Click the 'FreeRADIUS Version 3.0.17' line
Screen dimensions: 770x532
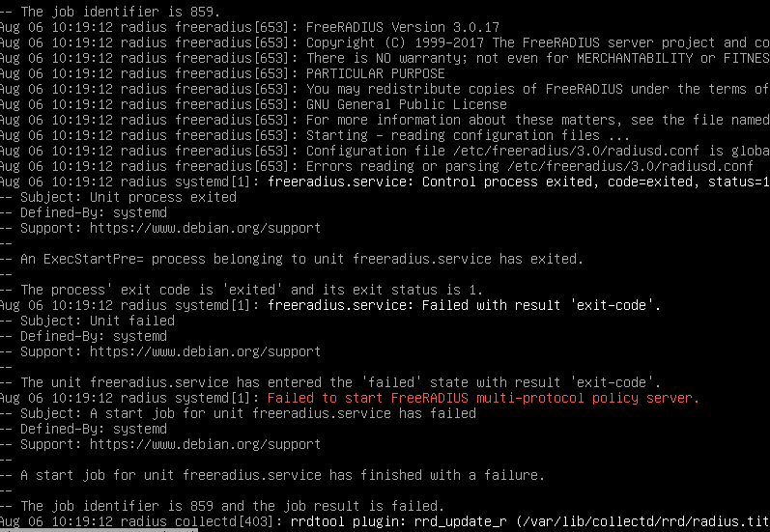pos(403,27)
